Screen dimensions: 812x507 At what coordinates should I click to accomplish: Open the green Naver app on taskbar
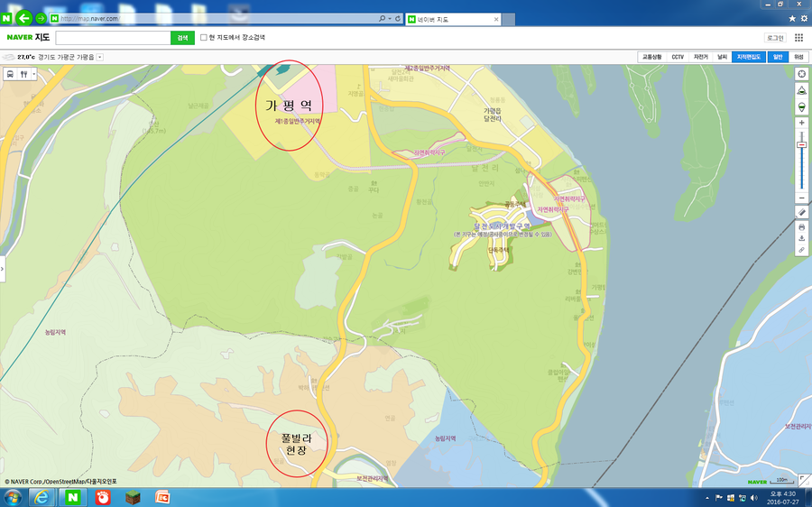point(72,498)
